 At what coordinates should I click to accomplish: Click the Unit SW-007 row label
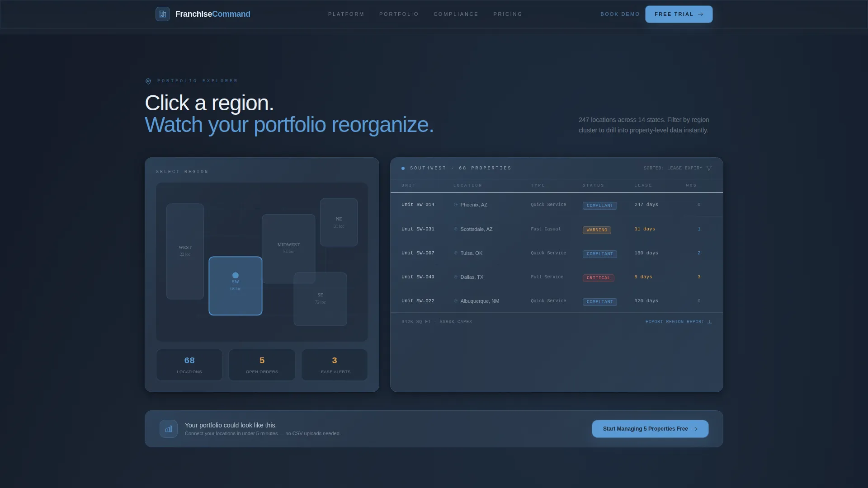click(418, 253)
